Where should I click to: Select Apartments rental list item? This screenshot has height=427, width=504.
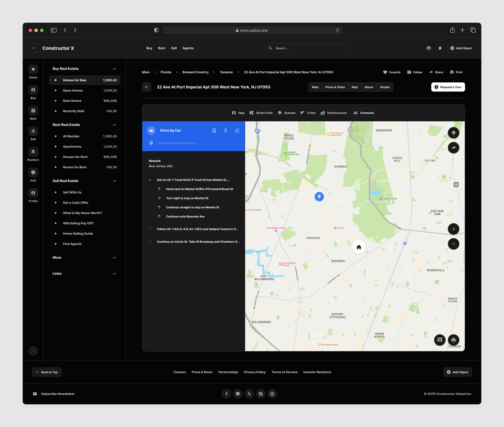[85, 147]
